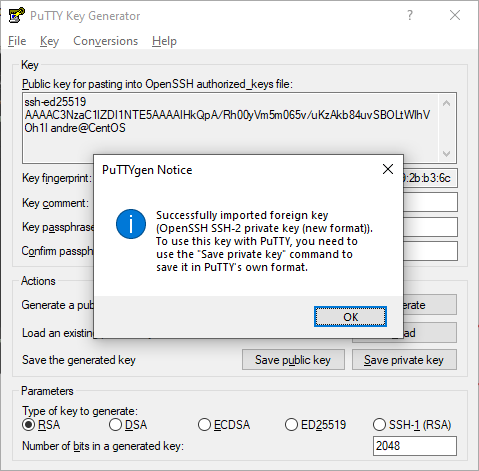
Task: Click the title bar help question mark
Action: coord(410,15)
